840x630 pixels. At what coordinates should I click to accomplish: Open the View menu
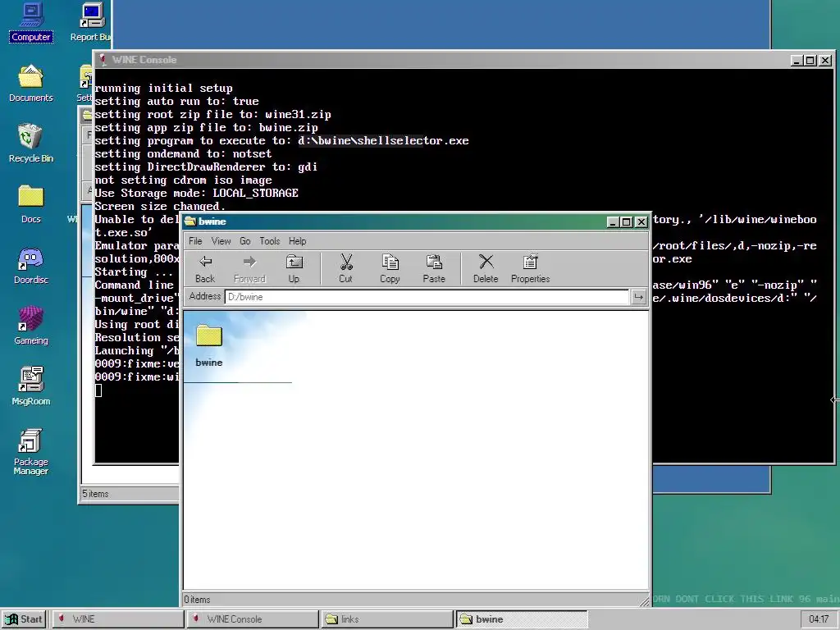click(x=221, y=241)
